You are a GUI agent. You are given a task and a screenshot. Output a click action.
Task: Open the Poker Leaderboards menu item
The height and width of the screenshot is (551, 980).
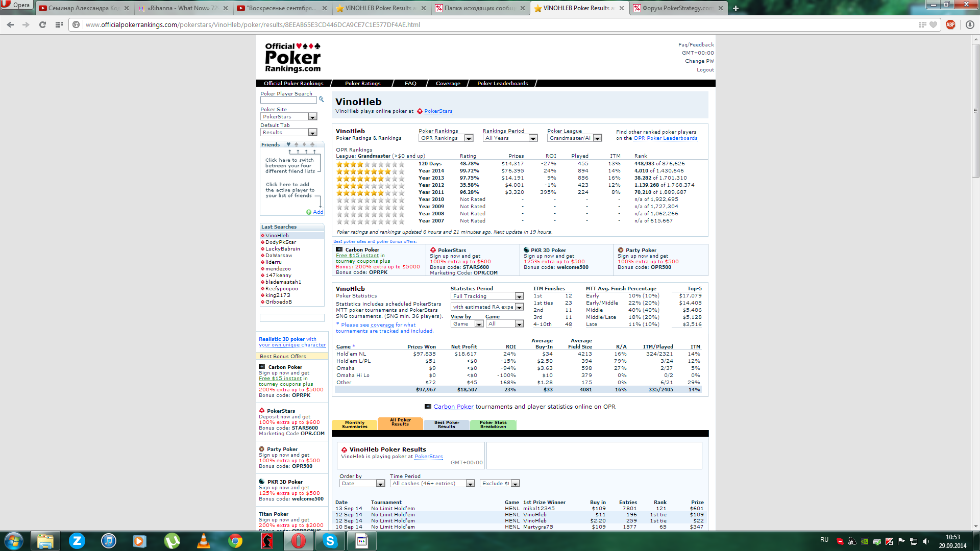click(x=502, y=83)
